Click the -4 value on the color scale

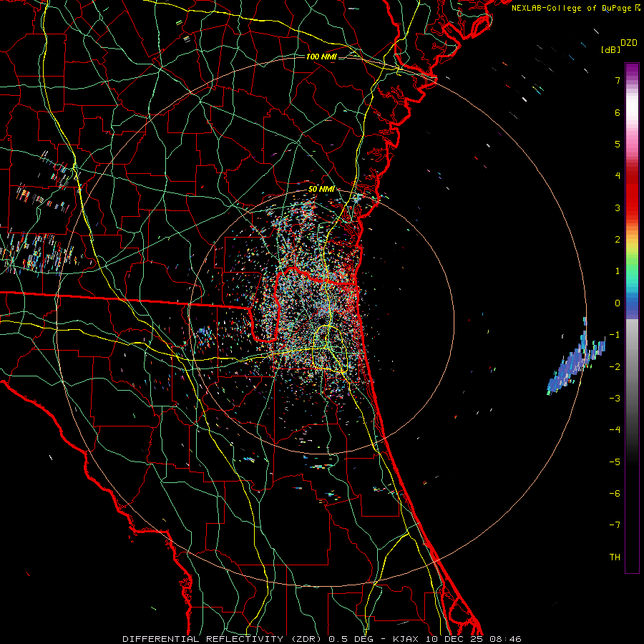tap(615, 430)
